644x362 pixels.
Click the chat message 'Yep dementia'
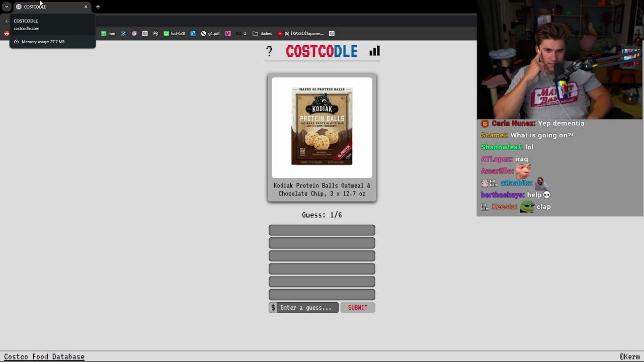(561, 124)
